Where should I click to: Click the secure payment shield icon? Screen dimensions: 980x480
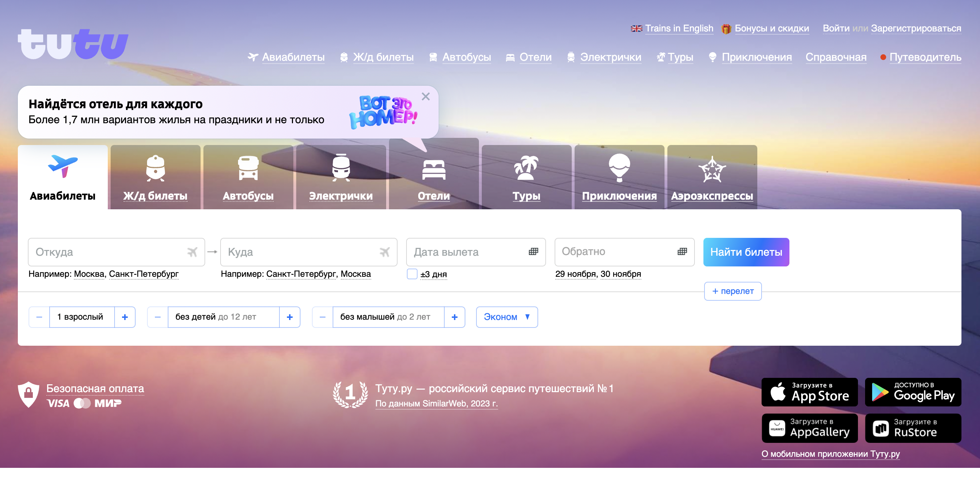29,395
